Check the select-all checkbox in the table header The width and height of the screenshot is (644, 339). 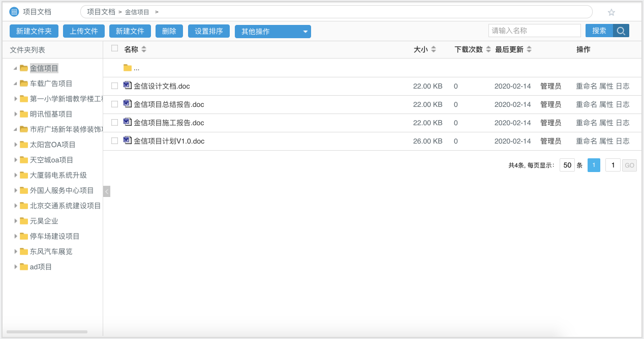pos(114,49)
